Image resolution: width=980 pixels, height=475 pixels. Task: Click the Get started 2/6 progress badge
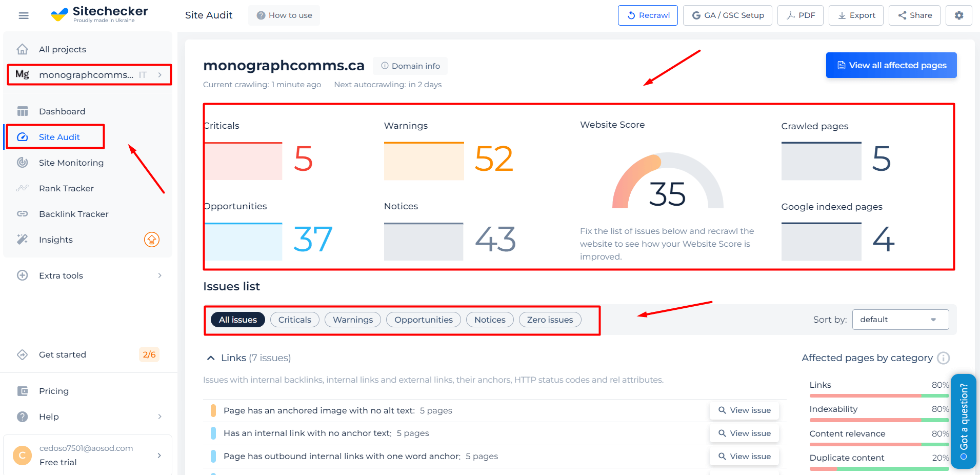click(x=149, y=354)
